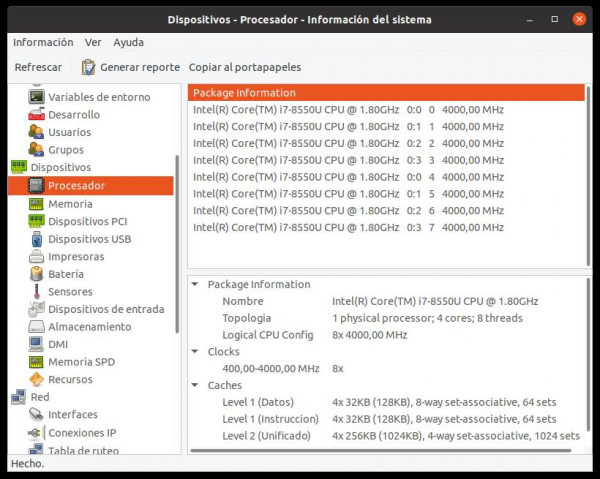Image resolution: width=600 pixels, height=479 pixels.
Task: Click the DMI computer icon
Action: [36, 344]
